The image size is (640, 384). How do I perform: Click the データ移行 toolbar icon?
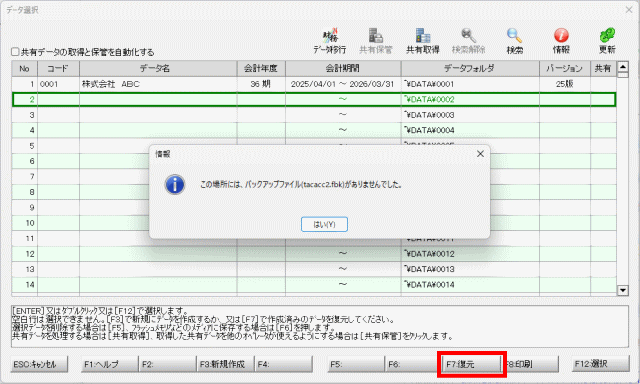(x=330, y=41)
